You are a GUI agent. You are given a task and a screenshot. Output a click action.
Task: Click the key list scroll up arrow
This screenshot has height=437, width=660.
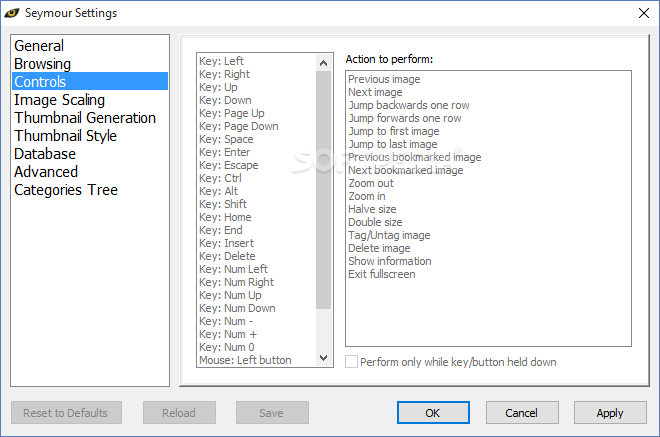[323, 63]
